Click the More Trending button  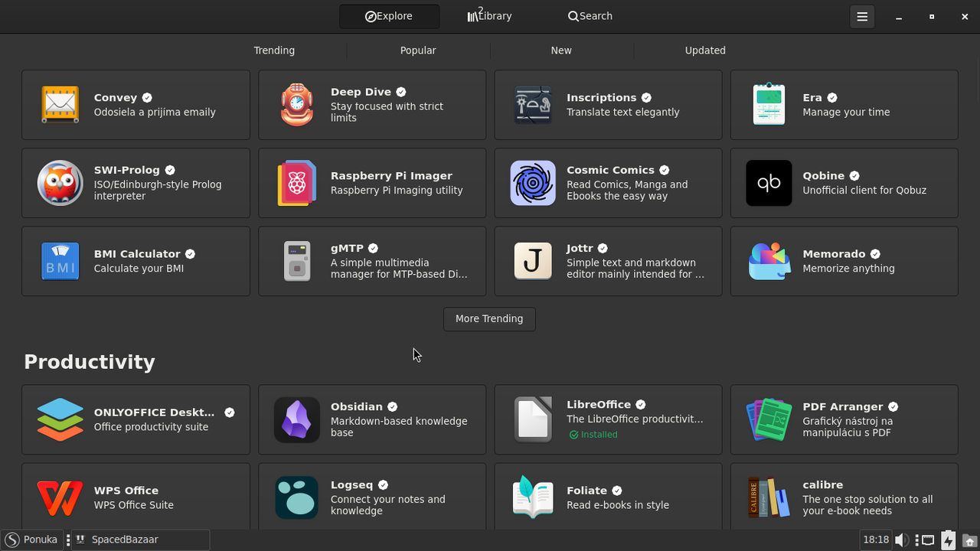click(x=489, y=318)
